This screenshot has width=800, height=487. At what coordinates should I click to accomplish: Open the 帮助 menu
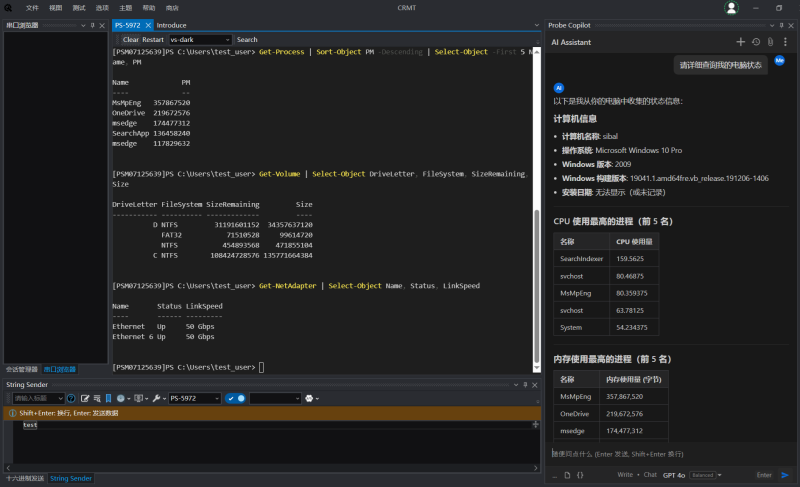tap(148, 8)
